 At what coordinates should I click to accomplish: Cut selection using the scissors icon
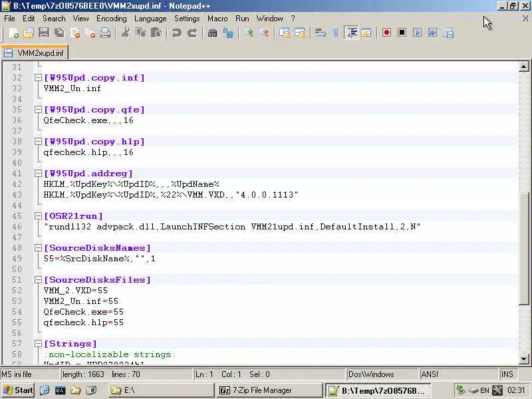coord(126,33)
